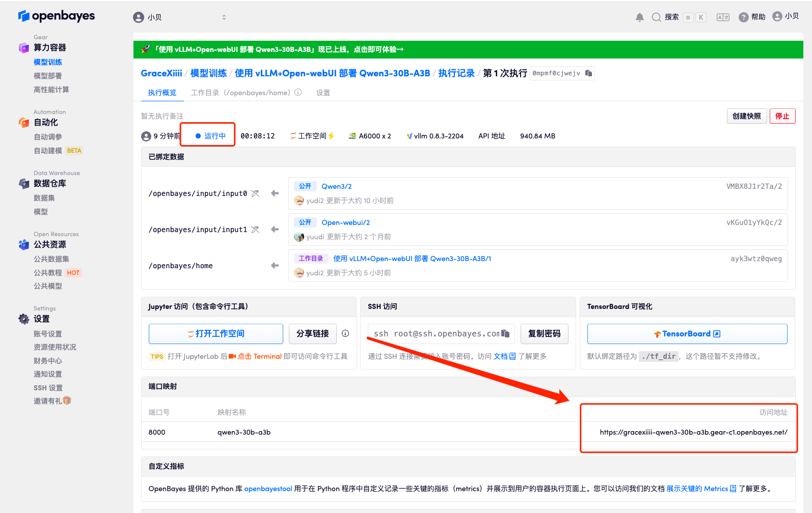Click the arrow icon for input0 row
Viewport: 812px width, 513px height.
tap(275, 193)
